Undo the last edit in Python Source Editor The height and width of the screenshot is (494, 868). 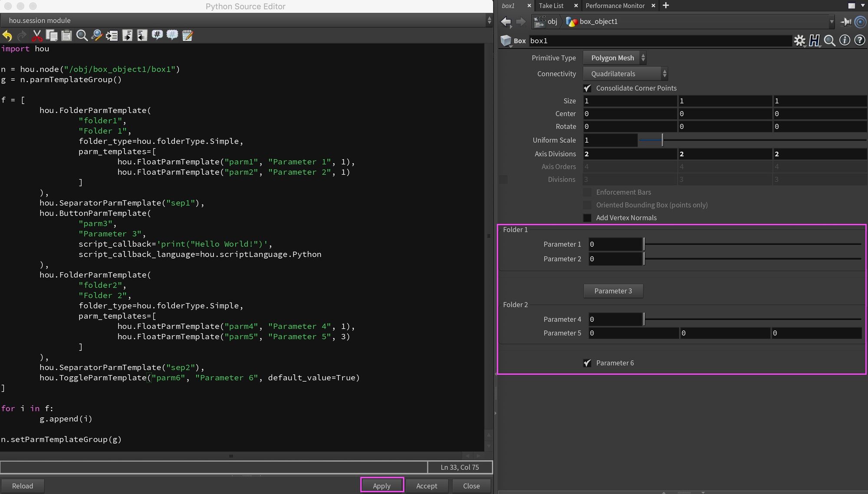click(x=7, y=36)
